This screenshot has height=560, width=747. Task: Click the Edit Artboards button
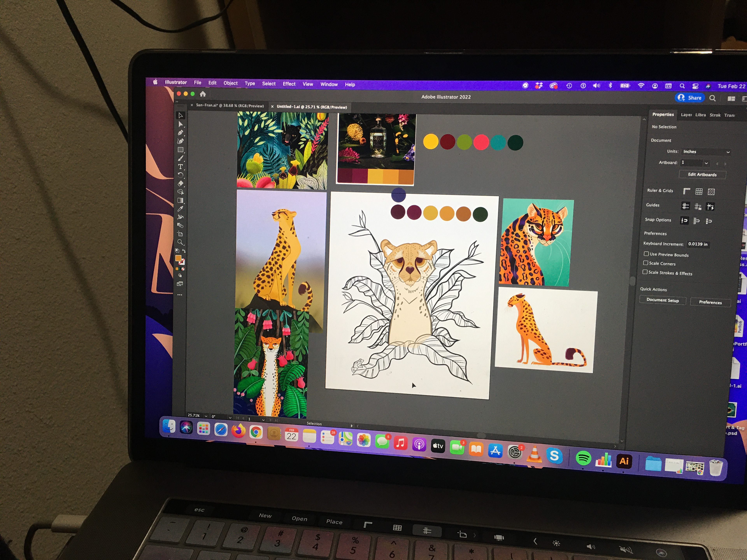click(x=702, y=175)
